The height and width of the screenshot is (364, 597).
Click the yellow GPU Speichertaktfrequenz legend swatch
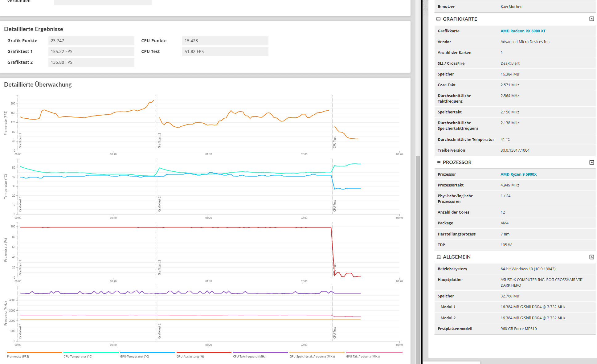(x=317, y=352)
